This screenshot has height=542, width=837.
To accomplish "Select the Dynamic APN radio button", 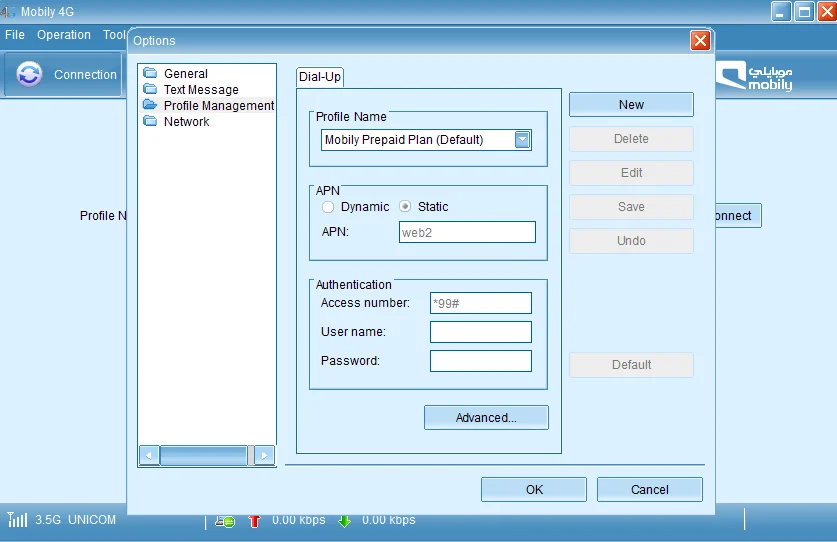I will 328,207.
